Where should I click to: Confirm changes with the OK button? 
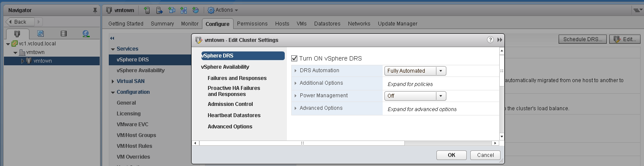(451, 155)
